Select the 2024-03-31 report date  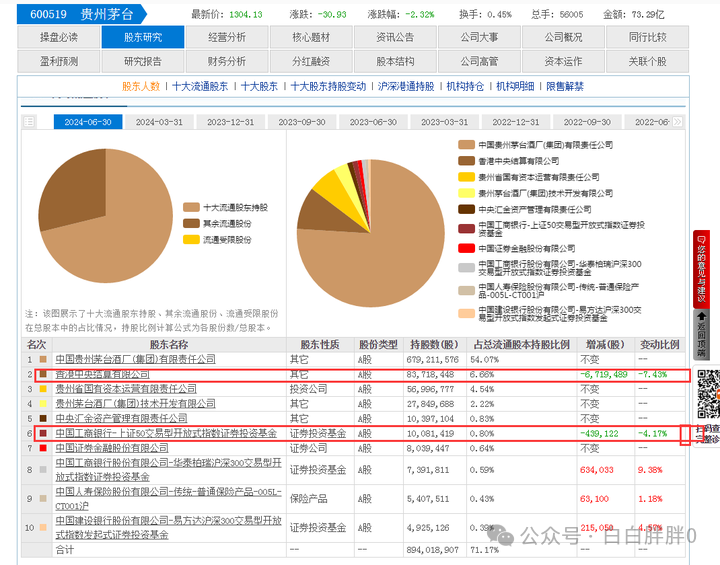click(159, 122)
